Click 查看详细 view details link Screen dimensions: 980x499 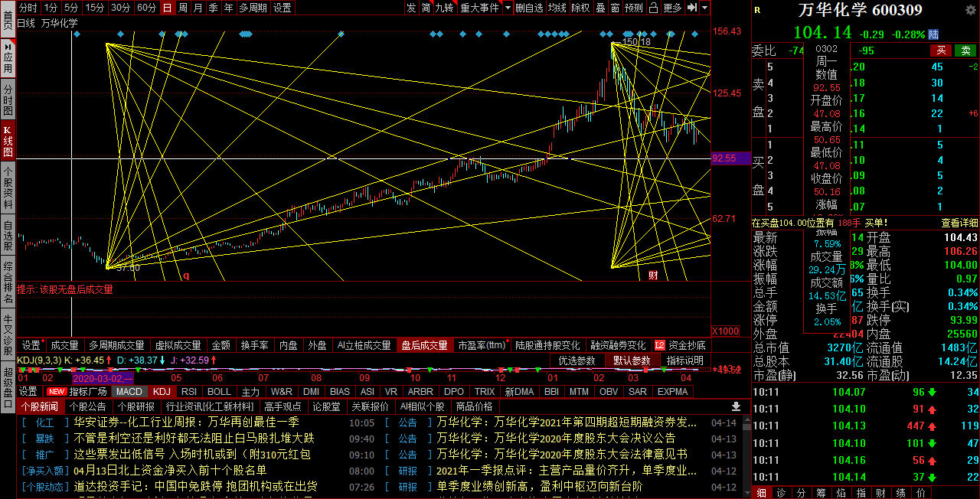pos(959,223)
